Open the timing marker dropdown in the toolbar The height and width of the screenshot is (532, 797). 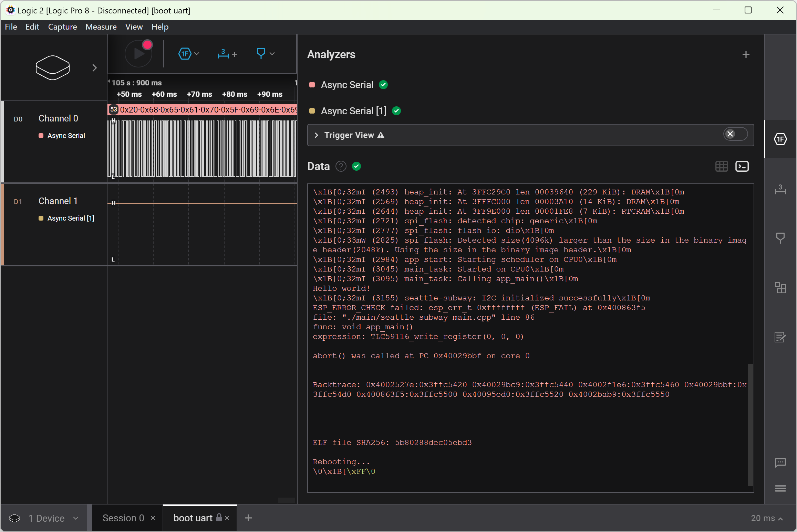(x=265, y=54)
